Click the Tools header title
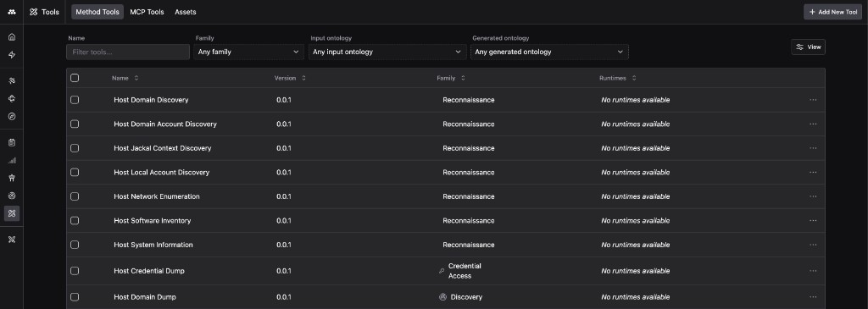Viewport: 868px width, 309px height. pyautogui.click(x=44, y=12)
